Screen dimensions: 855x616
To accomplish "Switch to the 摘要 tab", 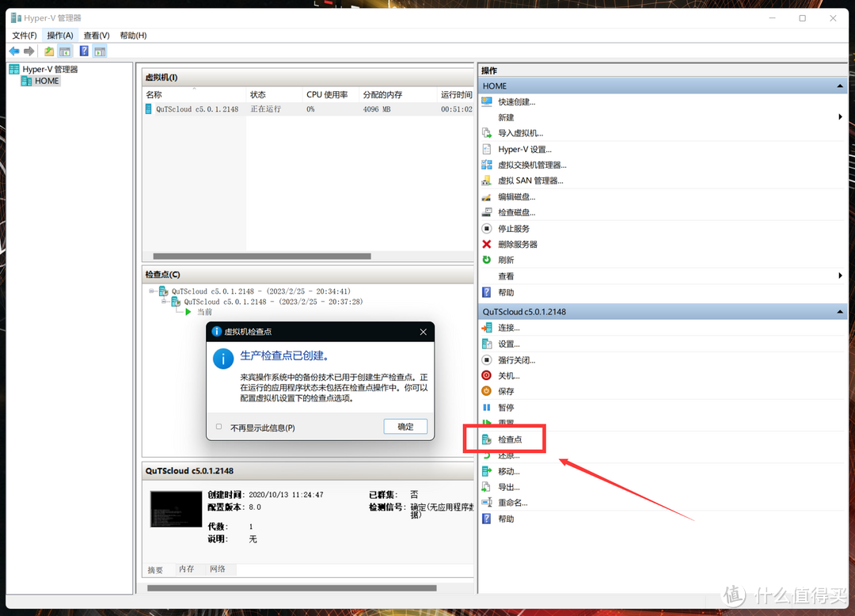I will click(x=155, y=569).
